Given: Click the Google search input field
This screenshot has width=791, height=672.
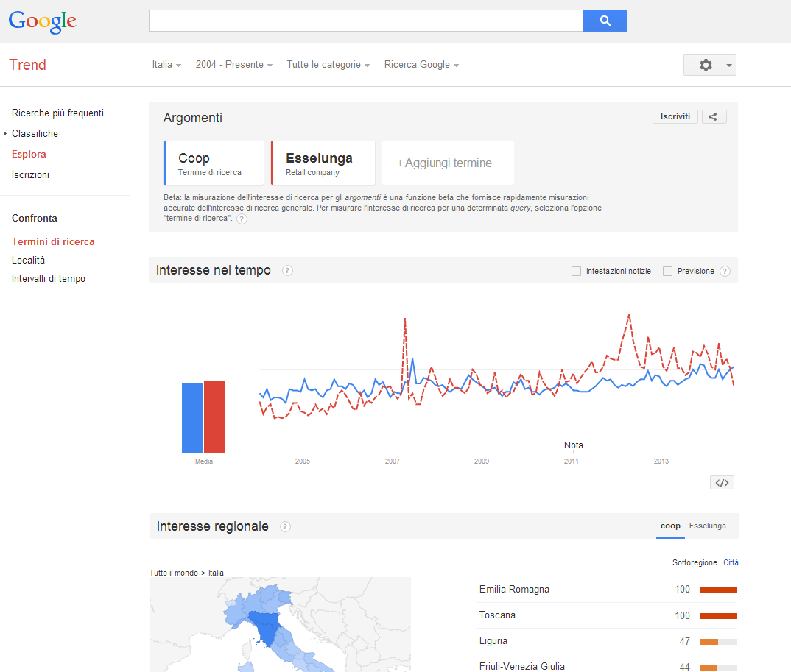Looking at the screenshot, I should point(365,21).
